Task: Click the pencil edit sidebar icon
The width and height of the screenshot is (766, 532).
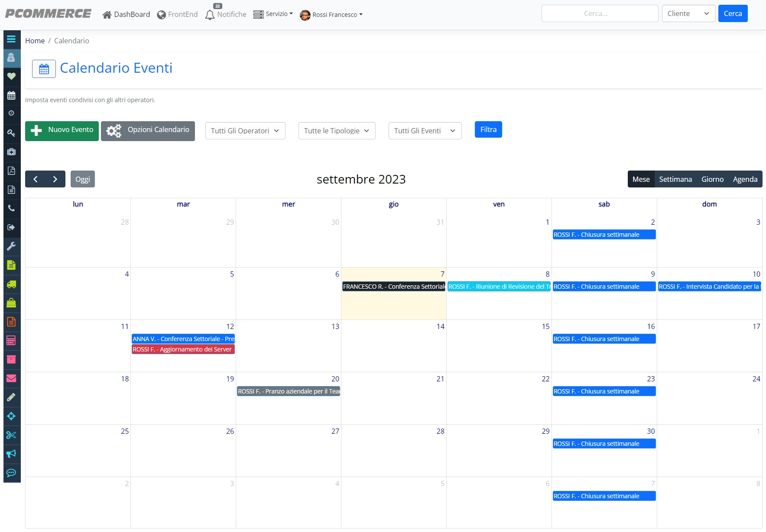Action: point(11,397)
